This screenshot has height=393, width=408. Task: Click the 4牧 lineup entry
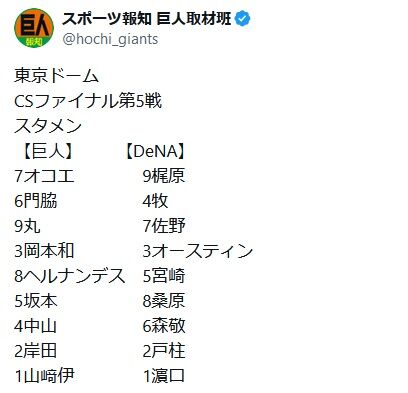[x=155, y=201]
